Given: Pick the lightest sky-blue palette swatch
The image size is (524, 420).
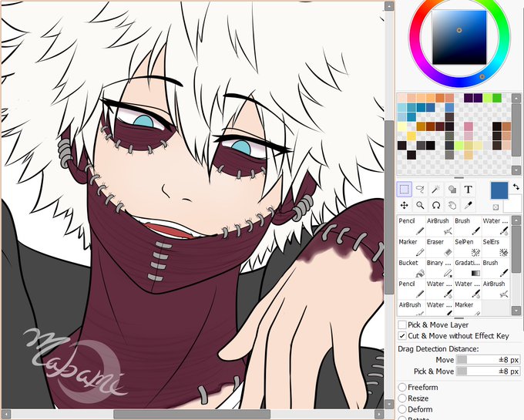Looking at the screenshot, I should 402,108.
